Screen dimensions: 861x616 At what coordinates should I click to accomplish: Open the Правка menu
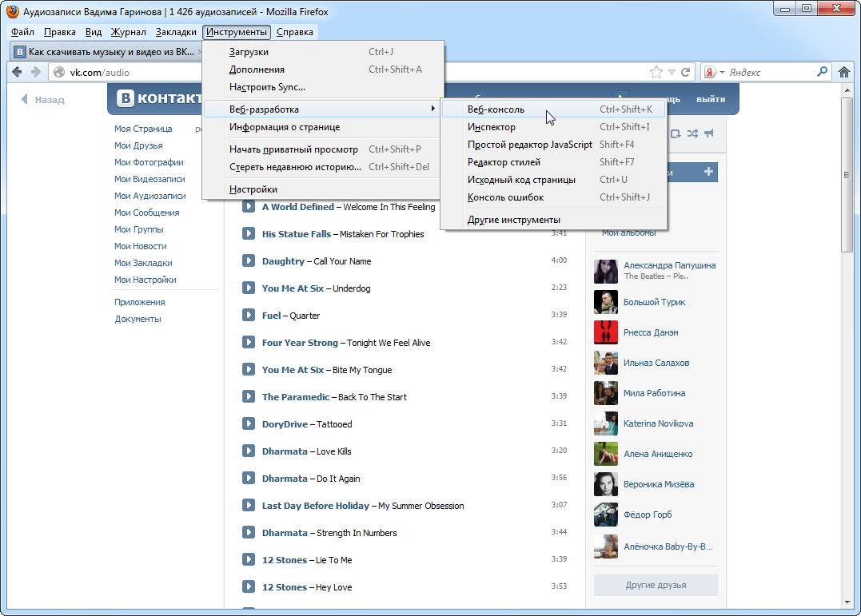[60, 32]
